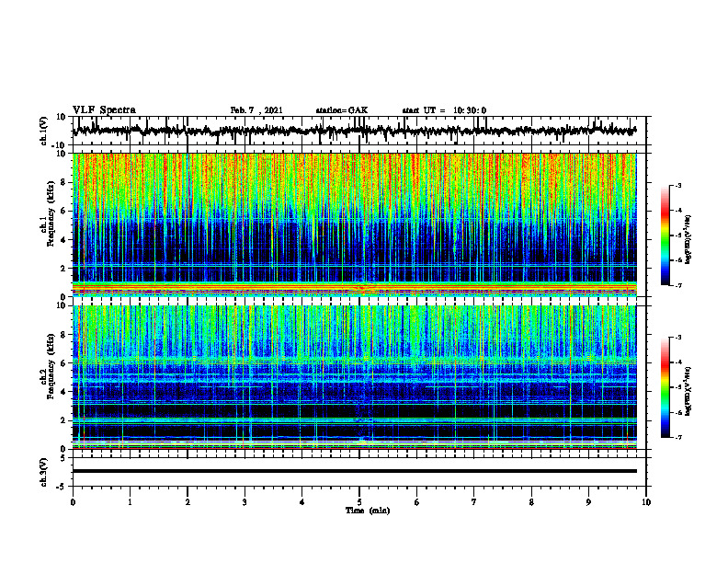Click time axis tick label "8"
The width and height of the screenshot is (728, 563).
(x=531, y=502)
